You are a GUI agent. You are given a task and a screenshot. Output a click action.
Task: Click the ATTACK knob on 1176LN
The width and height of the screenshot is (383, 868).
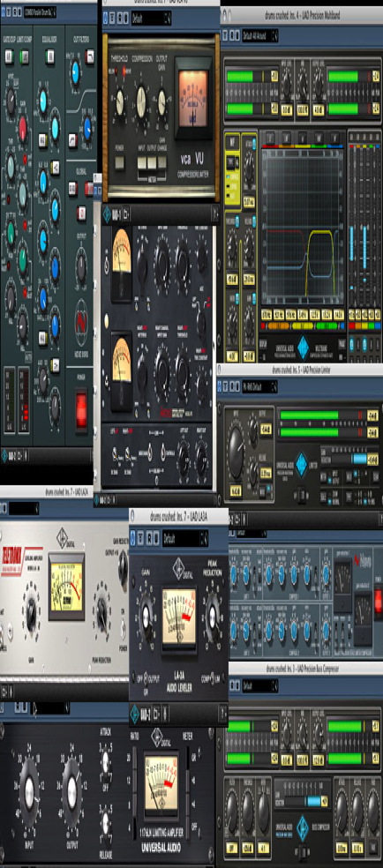pyautogui.click(x=105, y=762)
